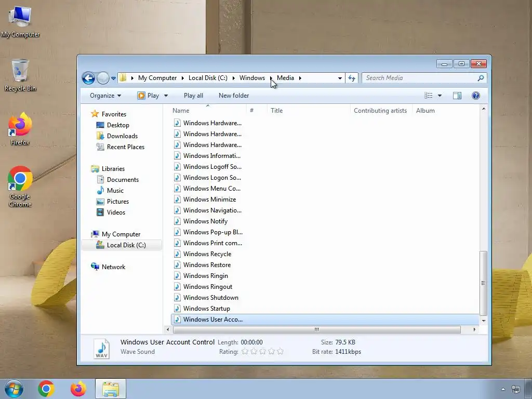Open the Windows Start button
This screenshot has height=399, width=532.
pyautogui.click(x=14, y=389)
